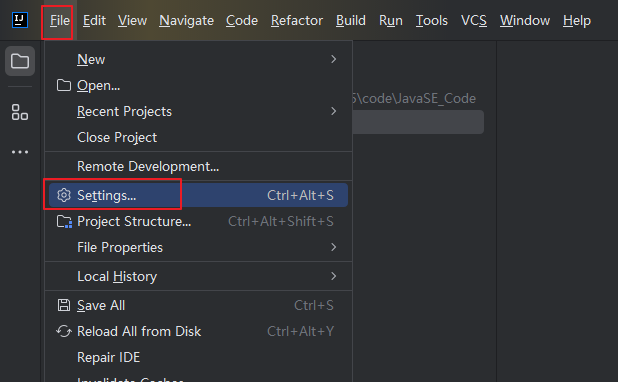This screenshot has width=618, height=382.
Task: Click the Project Structure folder icon
Action: tap(64, 222)
